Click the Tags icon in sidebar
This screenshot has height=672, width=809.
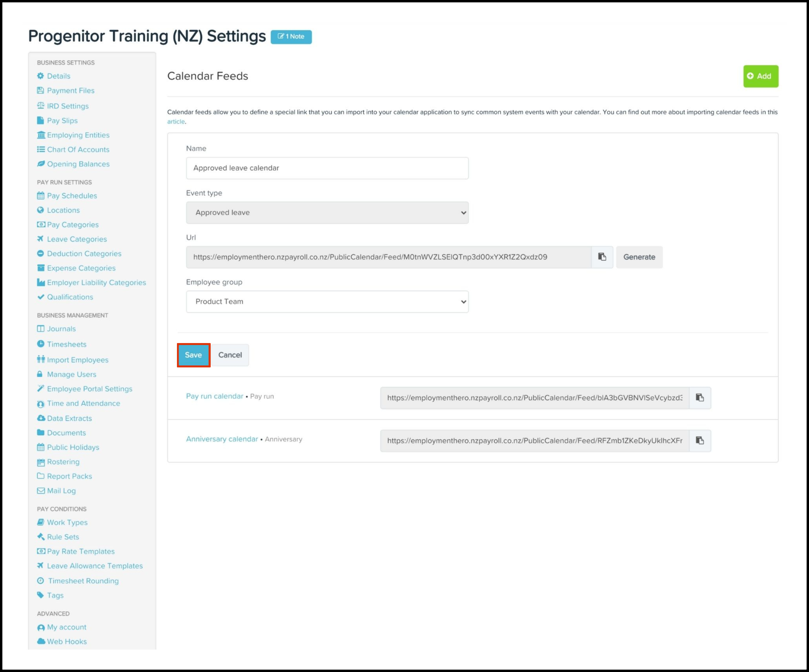click(x=40, y=595)
